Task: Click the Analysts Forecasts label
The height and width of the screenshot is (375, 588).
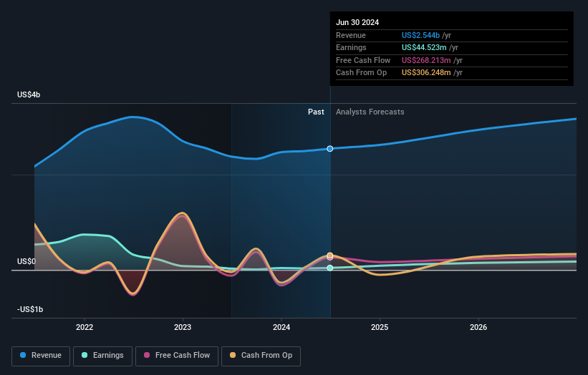Action: click(x=370, y=112)
